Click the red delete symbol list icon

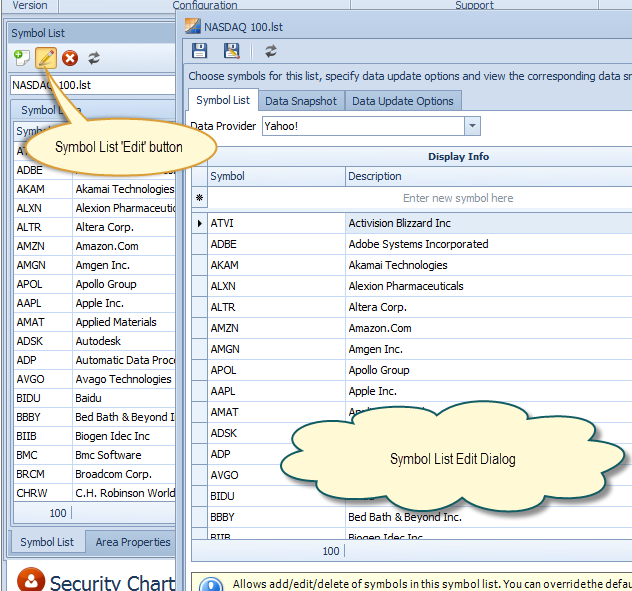[x=70, y=58]
